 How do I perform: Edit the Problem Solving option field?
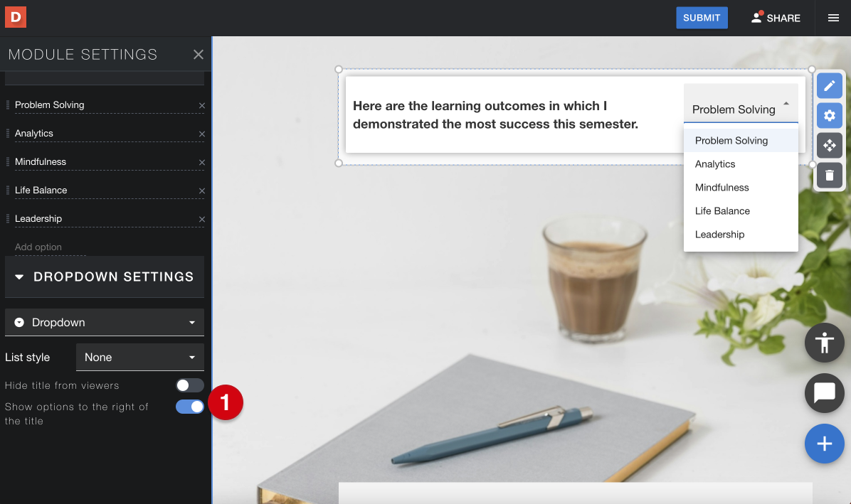tap(105, 104)
